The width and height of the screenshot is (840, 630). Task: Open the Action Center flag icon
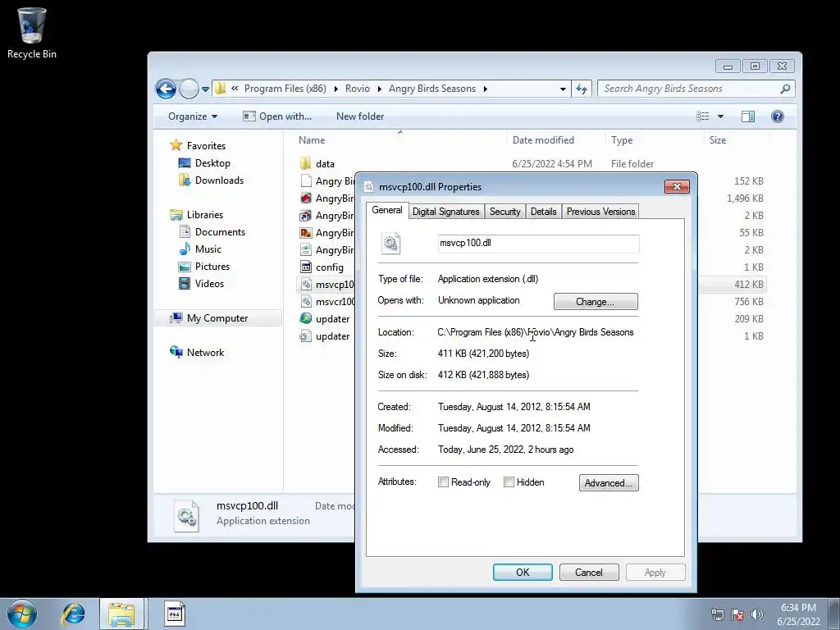(737, 614)
